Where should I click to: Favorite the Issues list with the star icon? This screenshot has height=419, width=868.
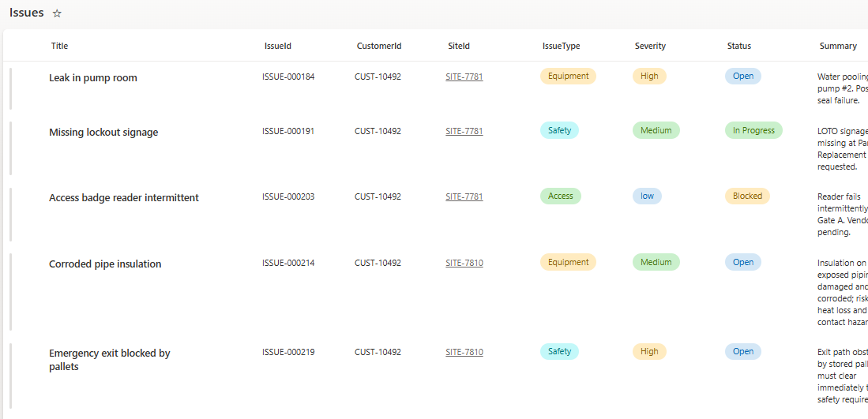pyautogui.click(x=57, y=13)
